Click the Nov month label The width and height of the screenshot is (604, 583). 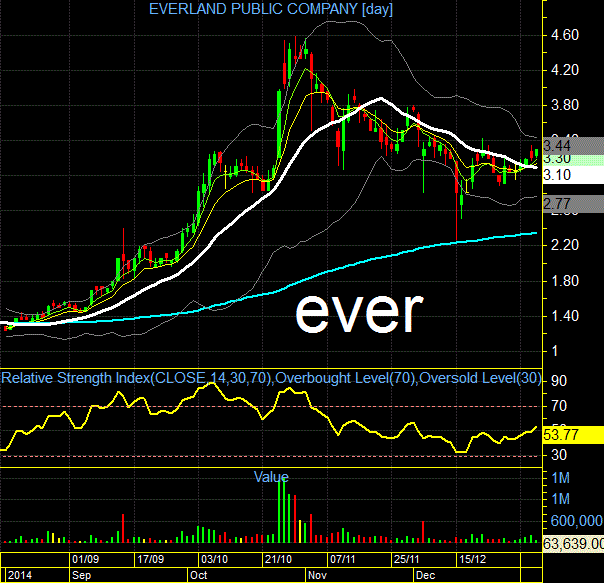coord(317,575)
